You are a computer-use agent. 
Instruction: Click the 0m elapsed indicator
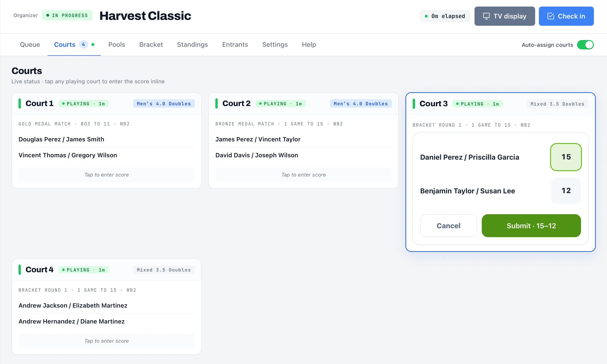tap(445, 16)
